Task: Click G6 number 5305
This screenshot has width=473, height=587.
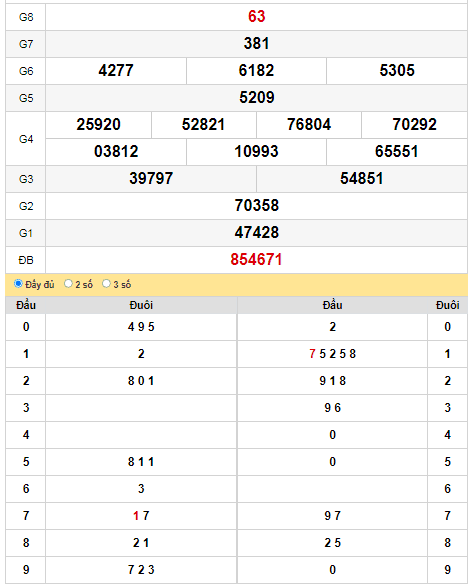Action: (397, 70)
